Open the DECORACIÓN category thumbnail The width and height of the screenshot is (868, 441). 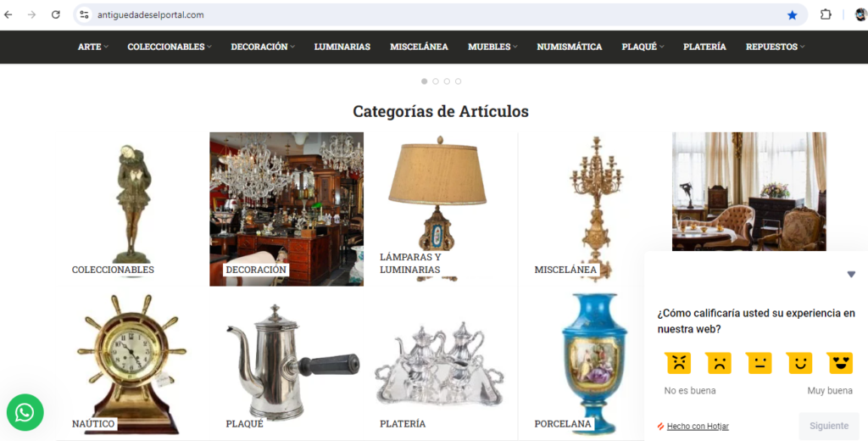pyautogui.click(x=287, y=209)
